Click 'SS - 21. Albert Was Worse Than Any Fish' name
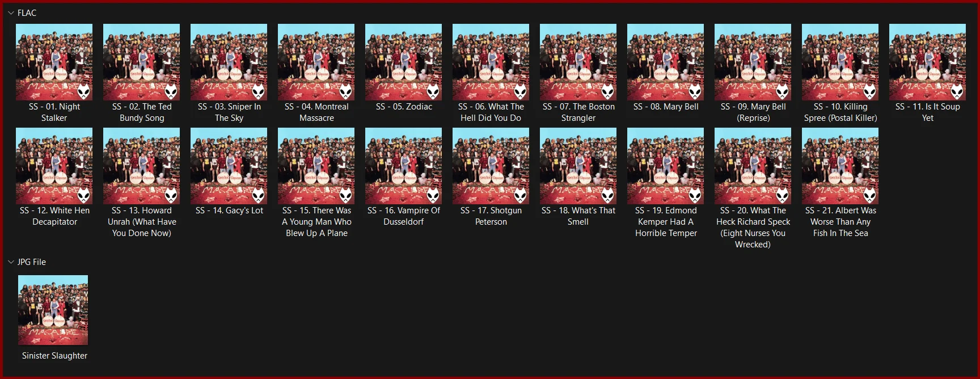This screenshot has height=379, width=980. (x=840, y=222)
